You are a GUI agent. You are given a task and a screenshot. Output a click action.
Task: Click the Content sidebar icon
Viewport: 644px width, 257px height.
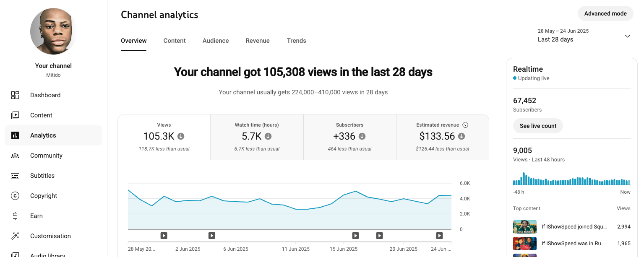[15, 115]
